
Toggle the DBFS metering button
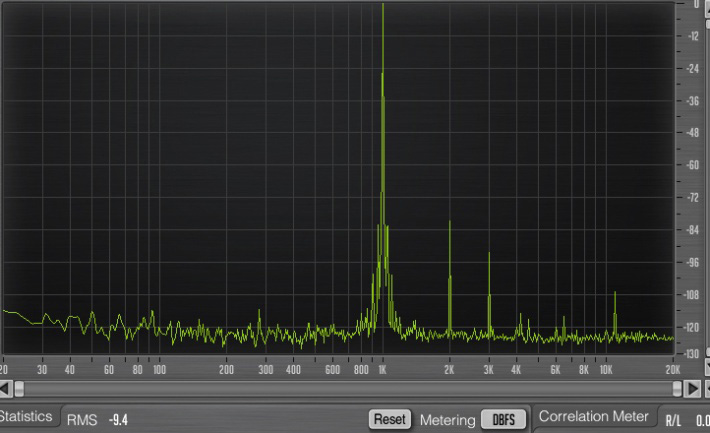coord(504,419)
